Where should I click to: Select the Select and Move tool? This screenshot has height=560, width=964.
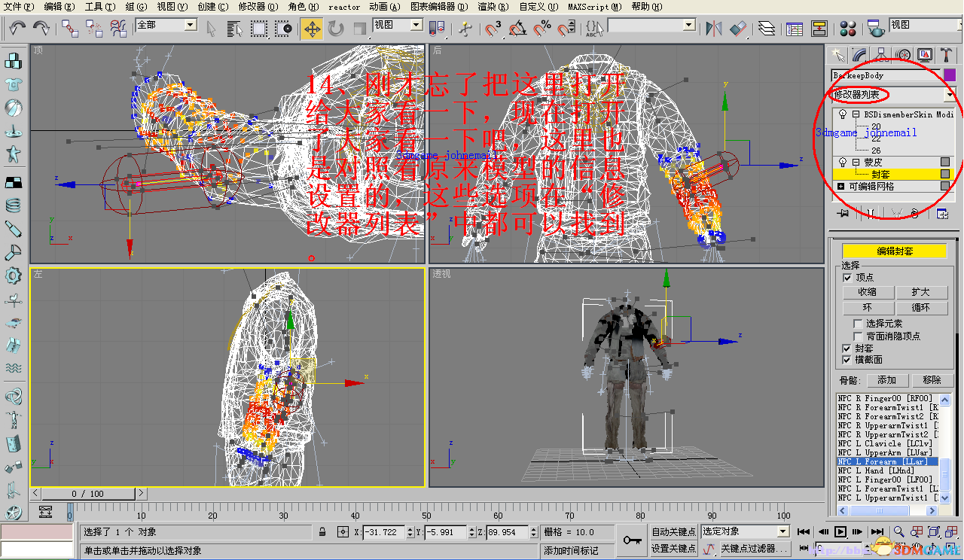(311, 29)
